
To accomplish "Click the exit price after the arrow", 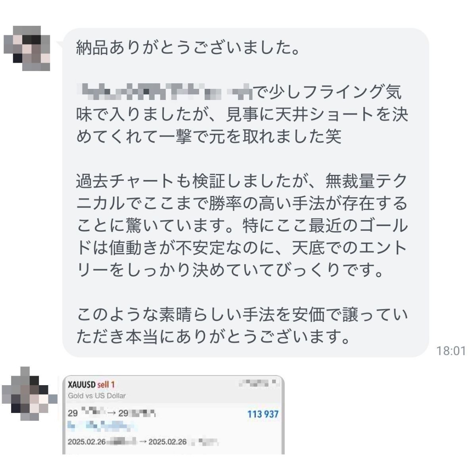I will (x=136, y=414).
